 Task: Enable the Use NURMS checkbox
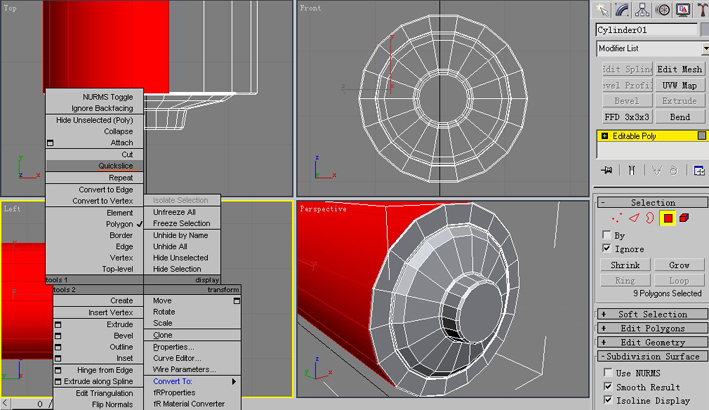(607, 373)
